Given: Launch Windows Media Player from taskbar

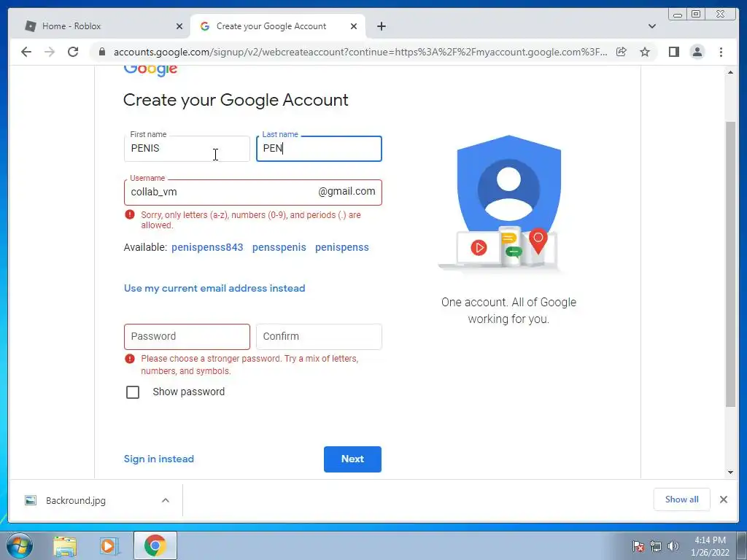Looking at the screenshot, I should 109,546.
